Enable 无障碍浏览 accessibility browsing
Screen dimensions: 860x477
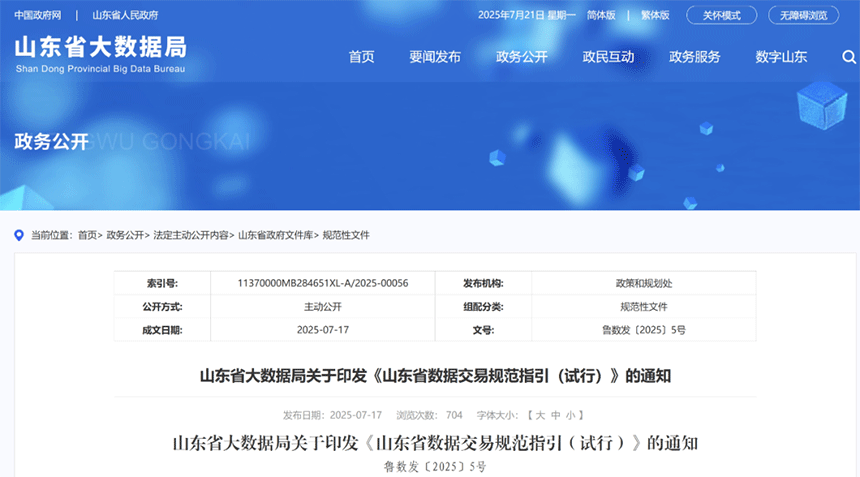point(803,15)
